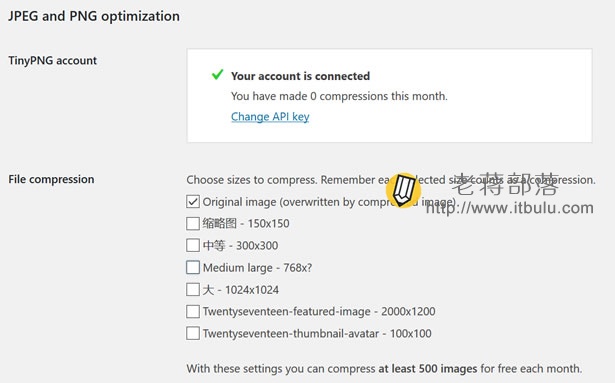Click the JPEG and PNG optimization heading
This screenshot has width=615, height=383.
(x=94, y=16)
